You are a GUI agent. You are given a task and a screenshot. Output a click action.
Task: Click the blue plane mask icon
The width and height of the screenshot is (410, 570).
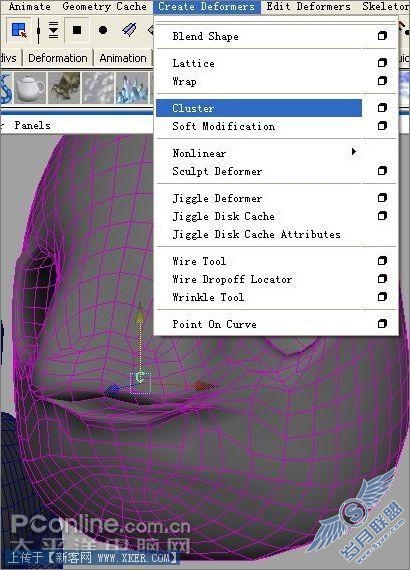(129, 30)
